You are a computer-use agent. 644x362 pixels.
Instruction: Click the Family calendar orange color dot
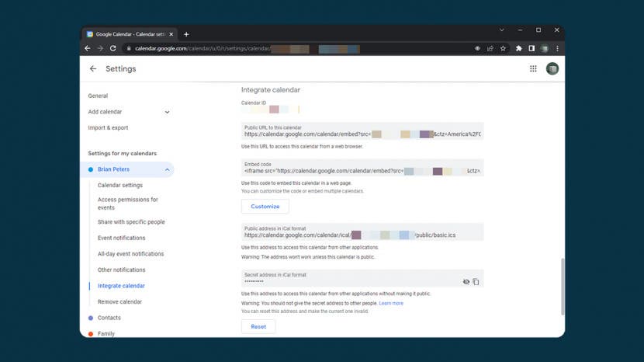[x=90, y=333]
